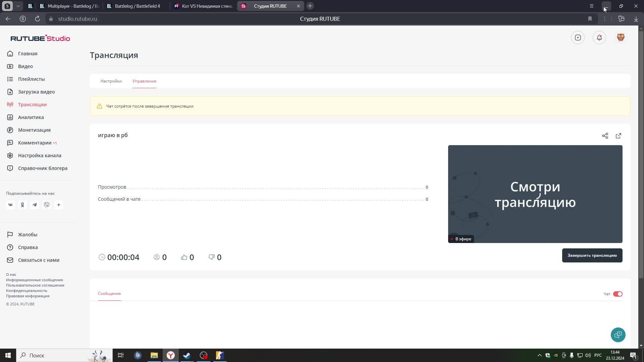This screenshot has width=644, height=362.
Task: Open the notifications bell
Action: tap(599, 38)
